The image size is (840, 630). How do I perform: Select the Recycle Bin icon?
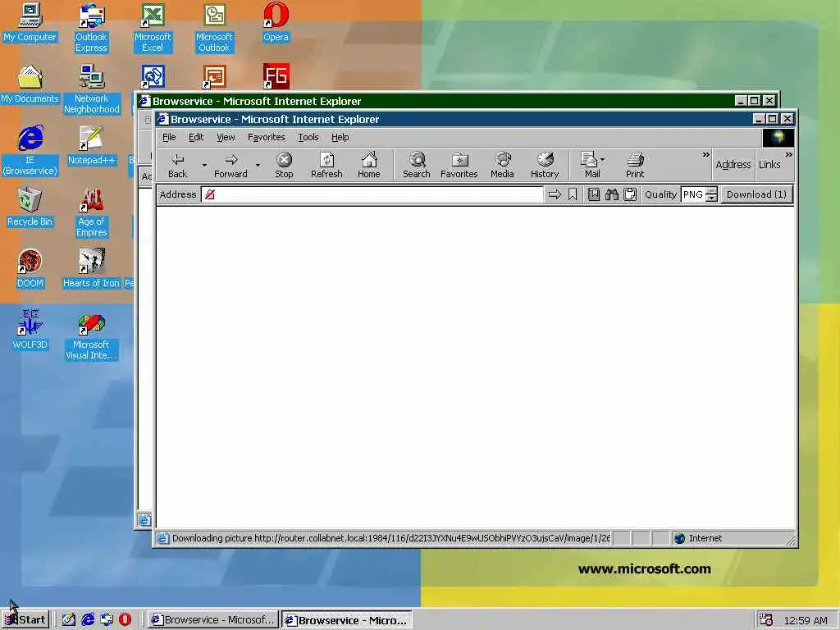pyautogui.click(x=30, y=207)
